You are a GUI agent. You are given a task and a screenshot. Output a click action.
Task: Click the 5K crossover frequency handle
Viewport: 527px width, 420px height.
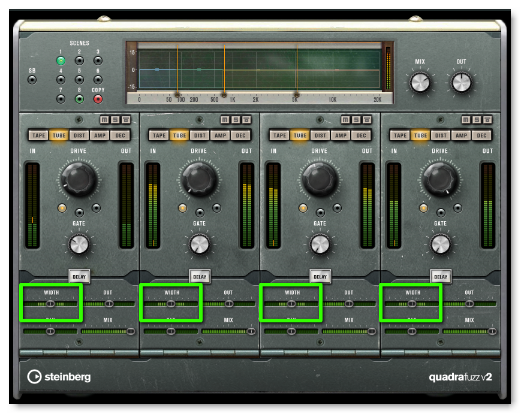(x=297, y=95)
